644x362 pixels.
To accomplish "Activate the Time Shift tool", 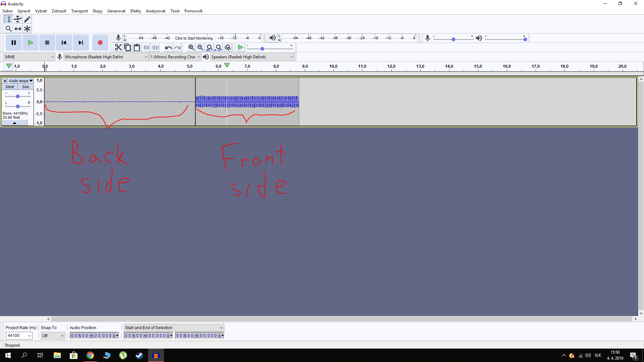I will 18,29.
